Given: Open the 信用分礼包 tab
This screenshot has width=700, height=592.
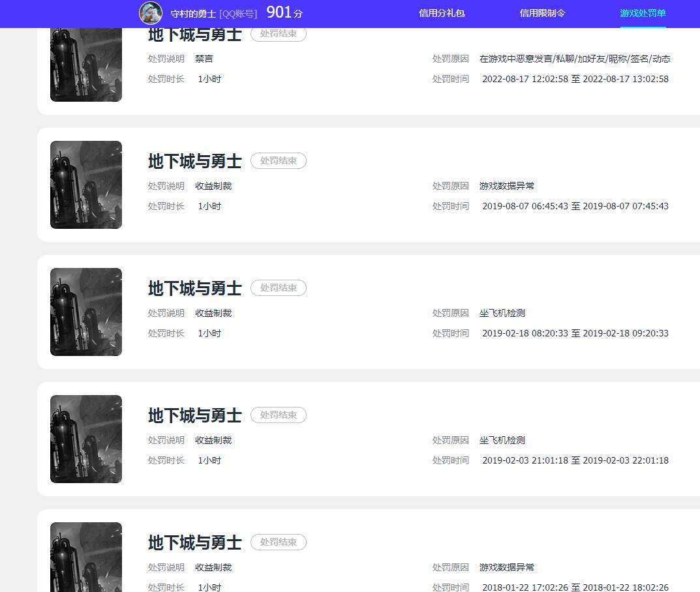Looking at the screenshot, I should pos(442,13).
